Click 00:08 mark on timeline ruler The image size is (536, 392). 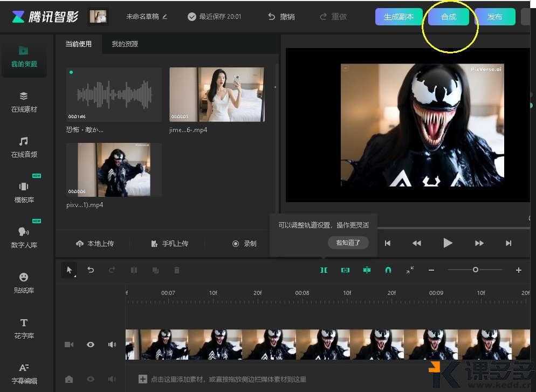coord(302,293)
